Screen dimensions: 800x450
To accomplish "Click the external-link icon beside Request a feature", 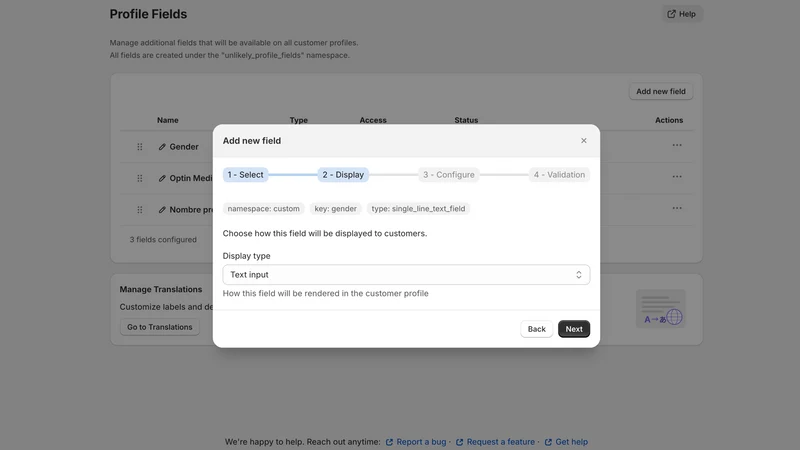I will tap(460, 442).
